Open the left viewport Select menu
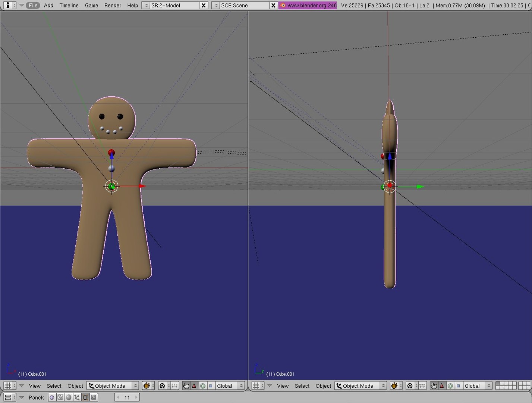 pos(54,386)
